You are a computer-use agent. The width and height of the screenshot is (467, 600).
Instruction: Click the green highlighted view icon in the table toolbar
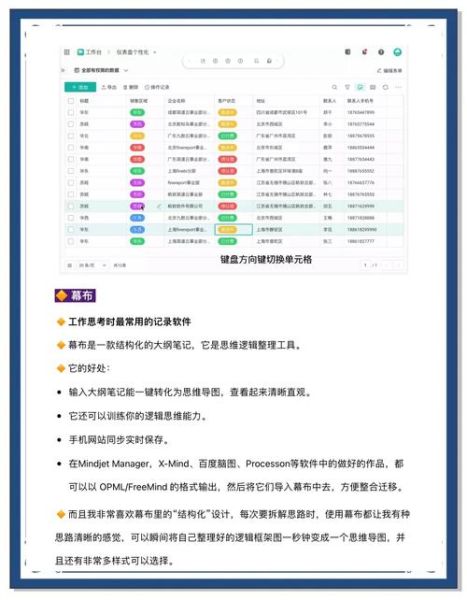click(x=360, y=87)
